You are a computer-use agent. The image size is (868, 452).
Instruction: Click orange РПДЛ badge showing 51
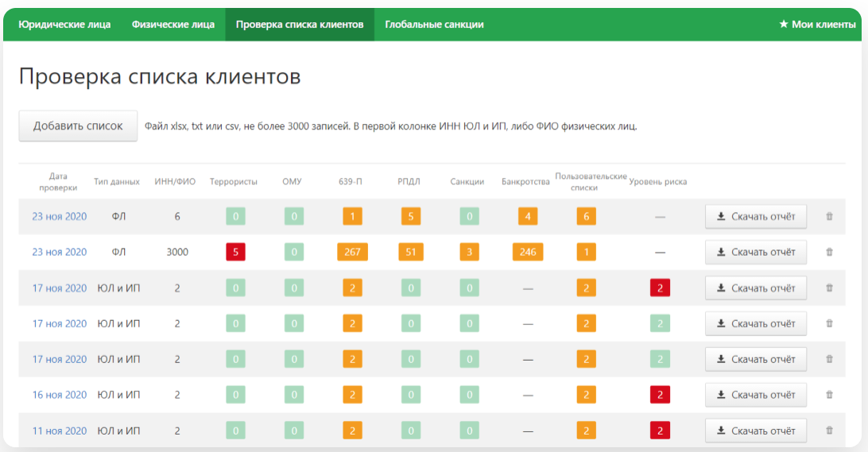(x=411, y=252)
